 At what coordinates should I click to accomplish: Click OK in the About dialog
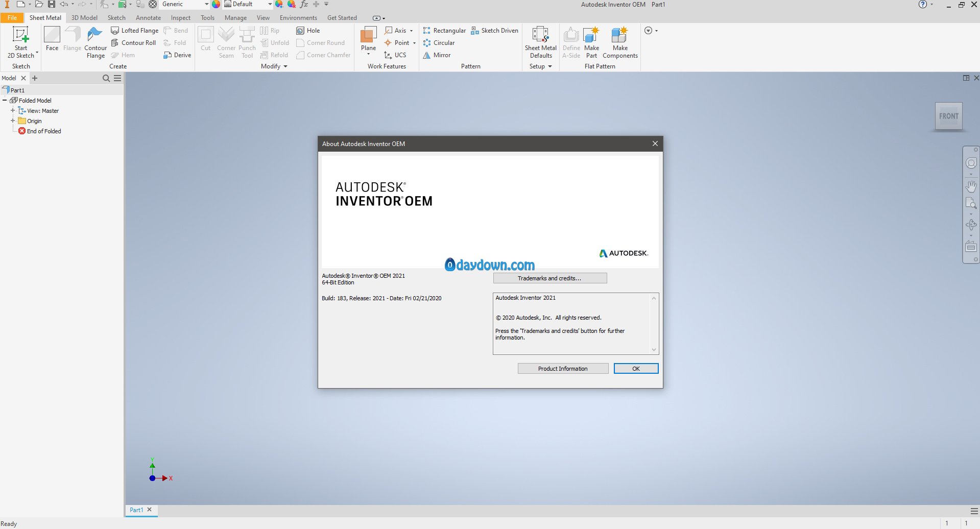pos(636,369)
